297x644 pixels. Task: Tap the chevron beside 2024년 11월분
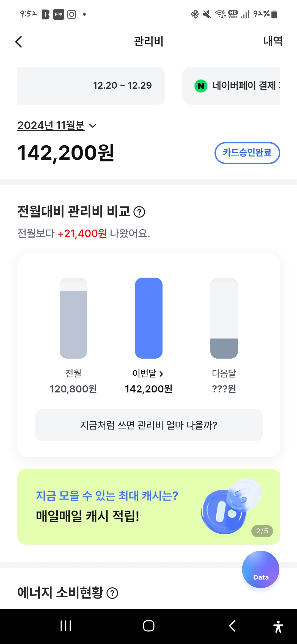(93, 126)
